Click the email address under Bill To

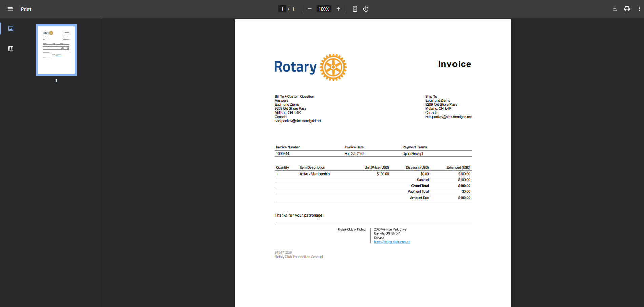click(298, 121)
